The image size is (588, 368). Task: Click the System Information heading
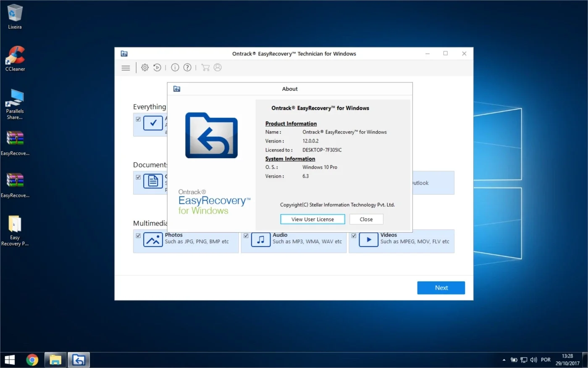[290, 159]
